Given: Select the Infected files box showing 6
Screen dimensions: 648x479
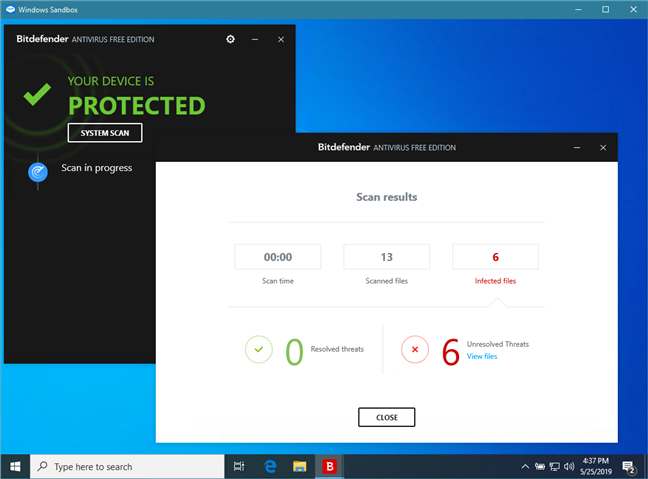Looking at the screenshot, I should (496, 257).
